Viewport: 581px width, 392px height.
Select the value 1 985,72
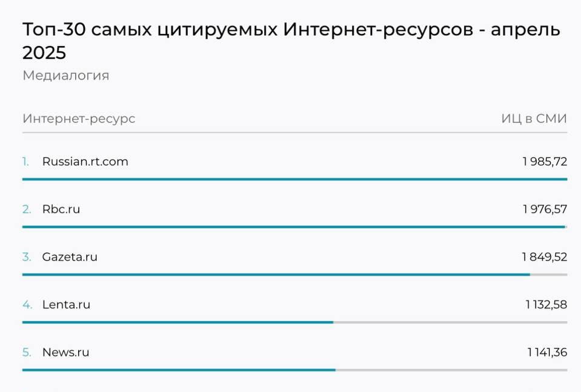point(545,162)
